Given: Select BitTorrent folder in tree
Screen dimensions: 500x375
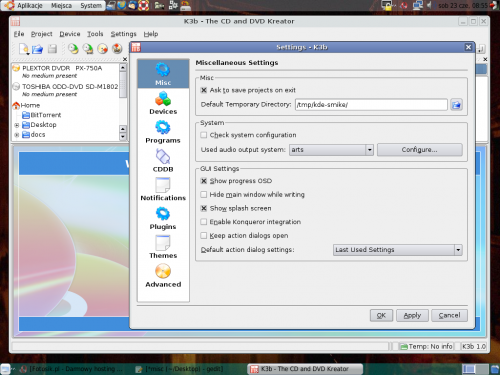Looking at the screenshot, I should [46, 115].
